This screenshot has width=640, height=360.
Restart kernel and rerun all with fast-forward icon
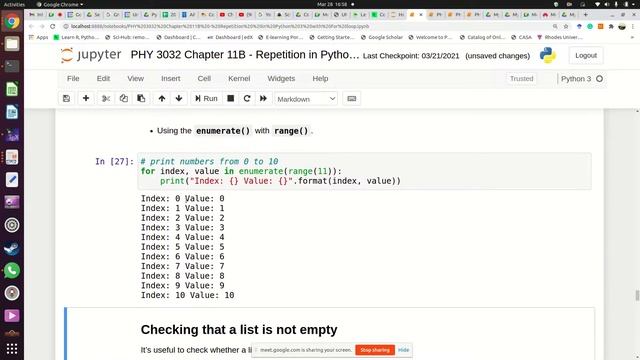click(x=263, y=98)
